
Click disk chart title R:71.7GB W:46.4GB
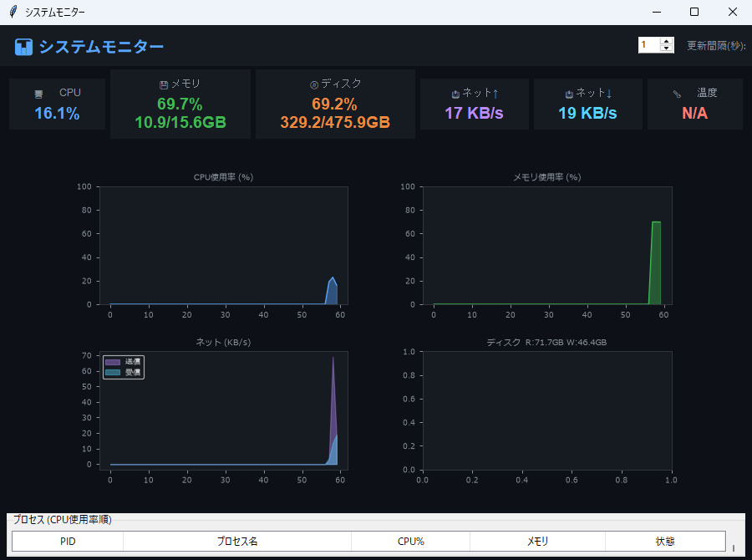pos(546,342)
